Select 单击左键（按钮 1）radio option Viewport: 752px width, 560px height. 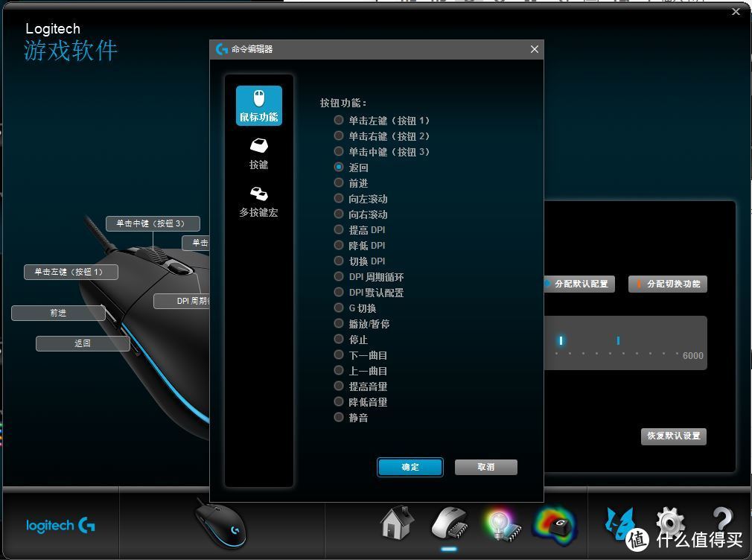(x=339, y=120)
